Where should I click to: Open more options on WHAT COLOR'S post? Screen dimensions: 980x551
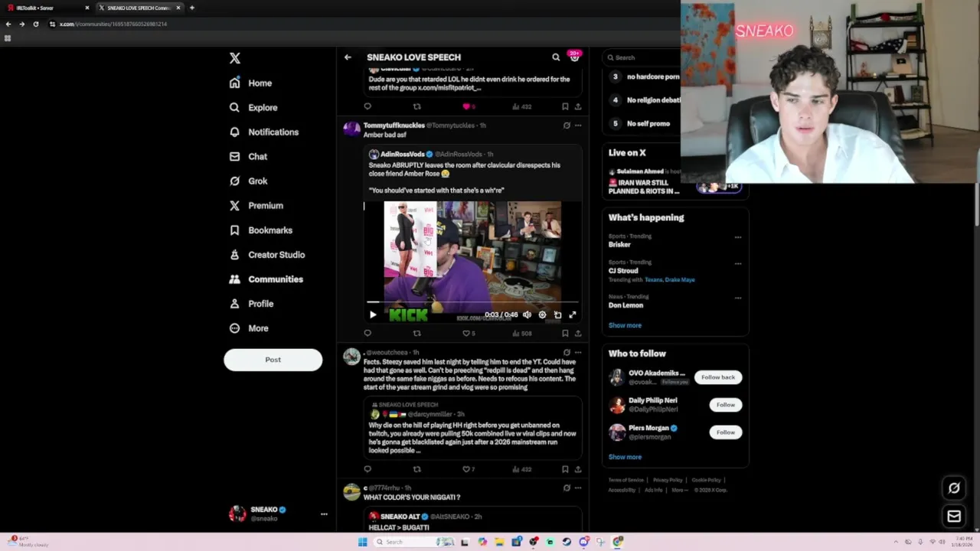click(x=578, y=487)
